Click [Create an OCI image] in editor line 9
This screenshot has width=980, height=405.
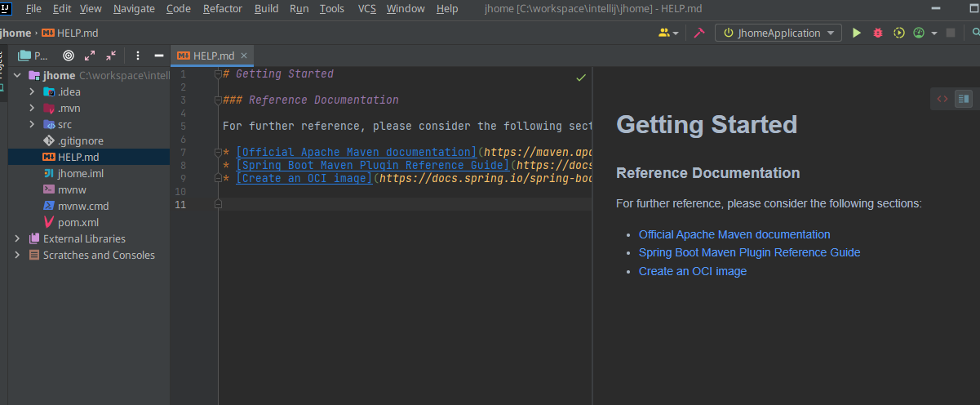[x=304, y=178]
